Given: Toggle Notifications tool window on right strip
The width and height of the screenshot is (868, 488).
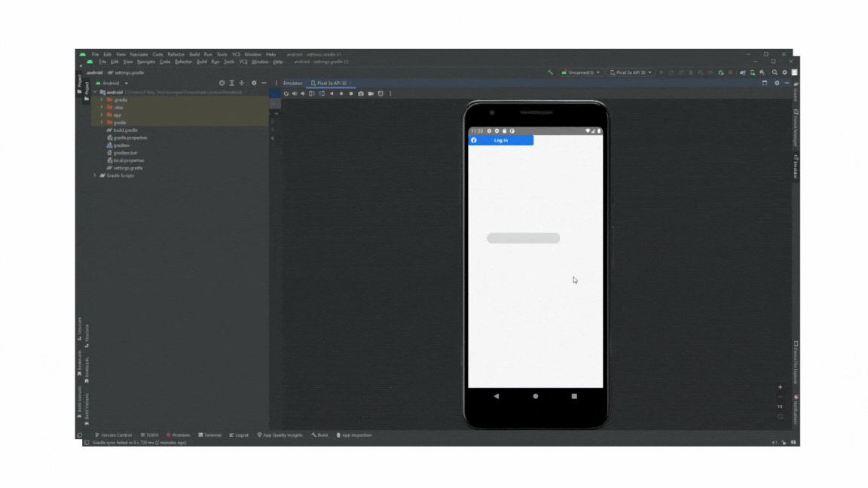Looking at the screenshot, I should click(796, 410).
